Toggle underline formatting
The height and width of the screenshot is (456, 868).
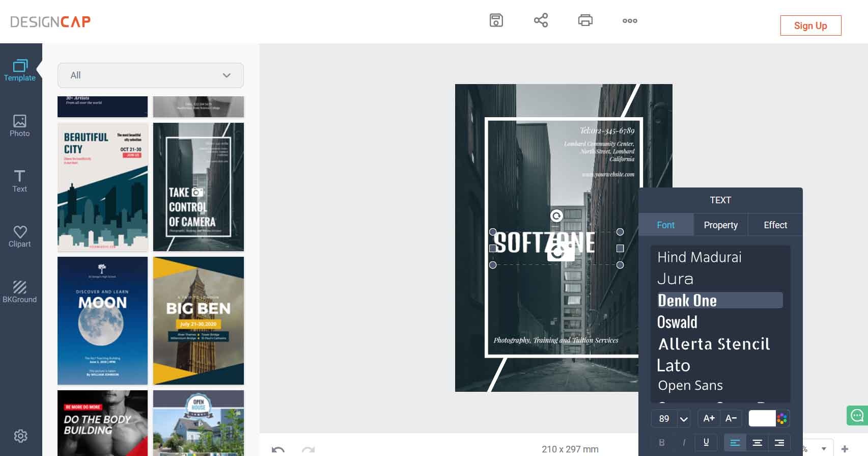click(706, 442)
